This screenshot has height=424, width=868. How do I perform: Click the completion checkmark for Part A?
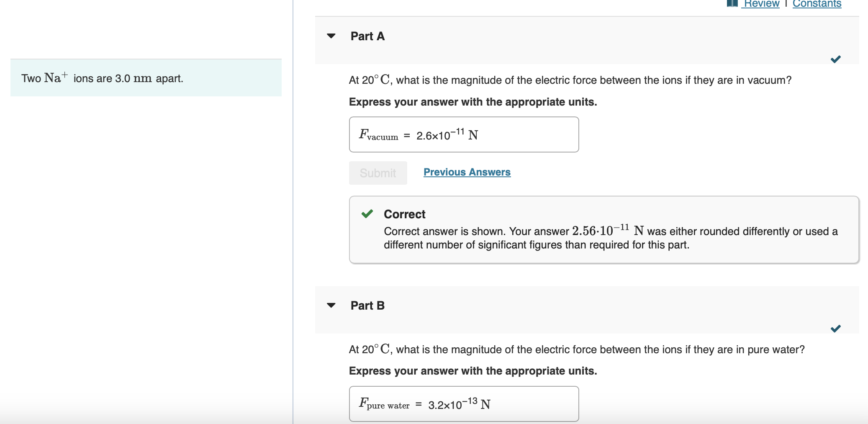pos(836,59)
